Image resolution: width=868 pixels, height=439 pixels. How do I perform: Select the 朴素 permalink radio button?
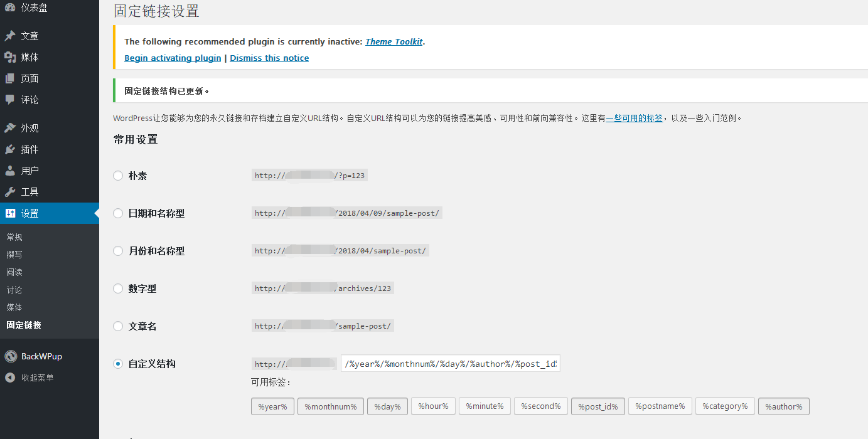click(x=118, y=176)
